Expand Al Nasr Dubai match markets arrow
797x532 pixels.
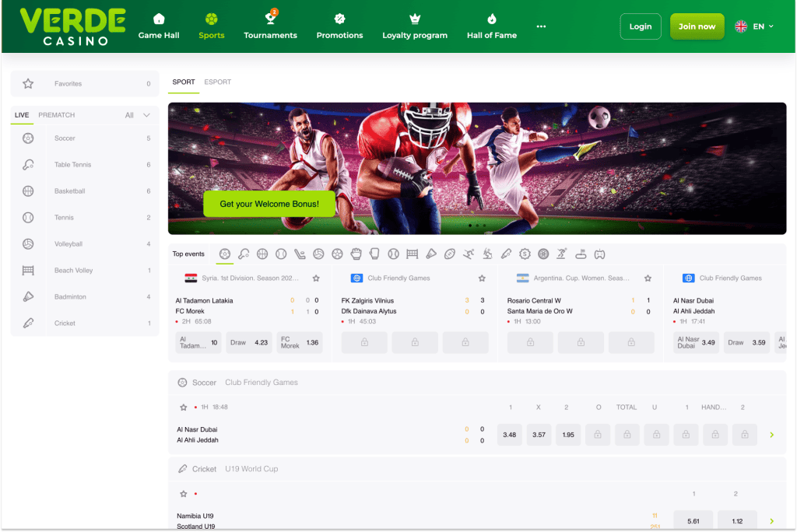click(x=771, y=435)
